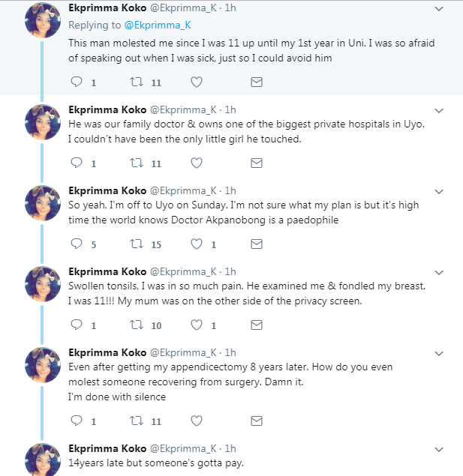The width and height of the screenshot is (463, 476).
Task: Message icon on 'family doctor' tweet
Action: coord(256,162)
